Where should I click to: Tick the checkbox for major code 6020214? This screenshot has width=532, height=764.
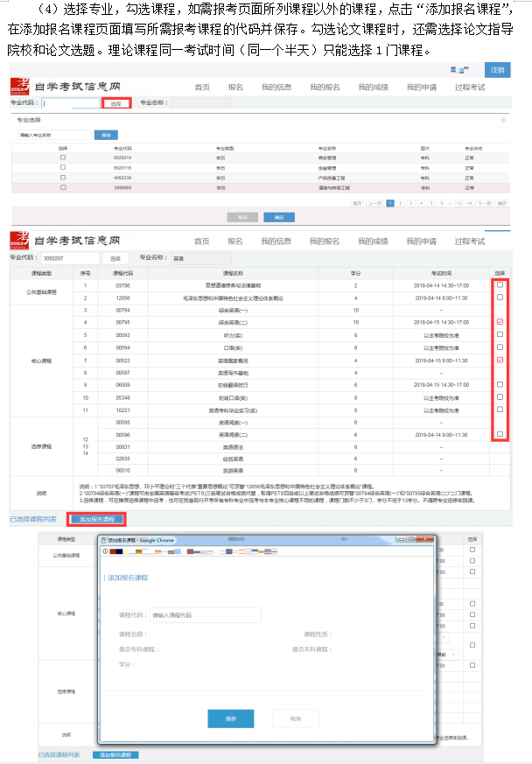(63, 158)
